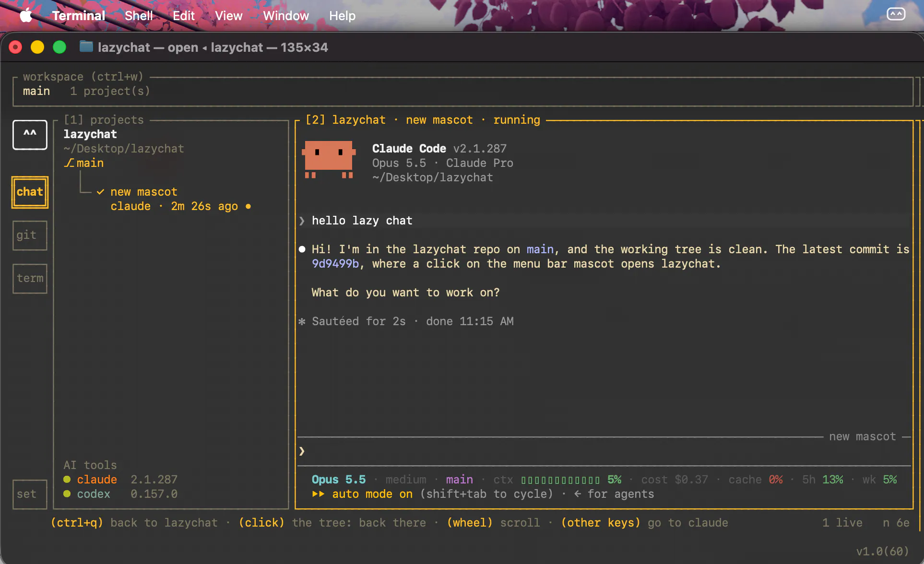Click the codex 0.157.0 AI tool entry

pos(120,494)
